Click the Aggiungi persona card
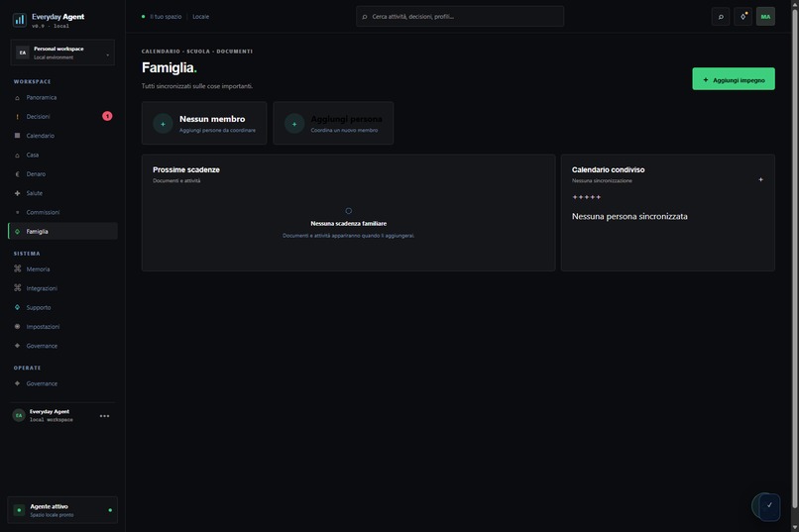 point(333,123)
